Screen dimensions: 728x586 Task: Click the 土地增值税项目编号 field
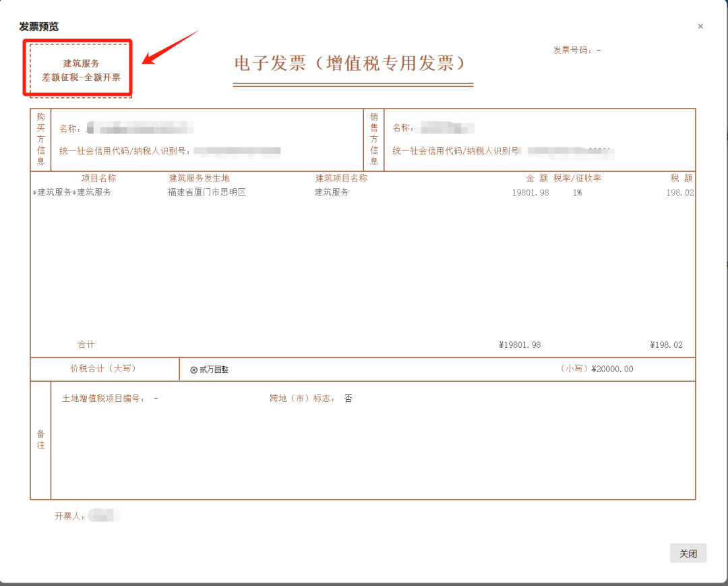click(x=103, y=398)
